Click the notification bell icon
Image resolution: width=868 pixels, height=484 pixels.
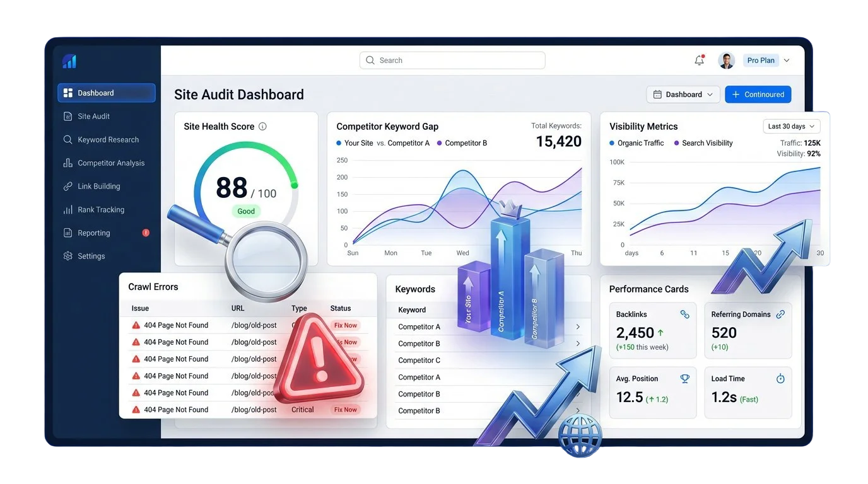pyautogui.click(x=699, y=60)
